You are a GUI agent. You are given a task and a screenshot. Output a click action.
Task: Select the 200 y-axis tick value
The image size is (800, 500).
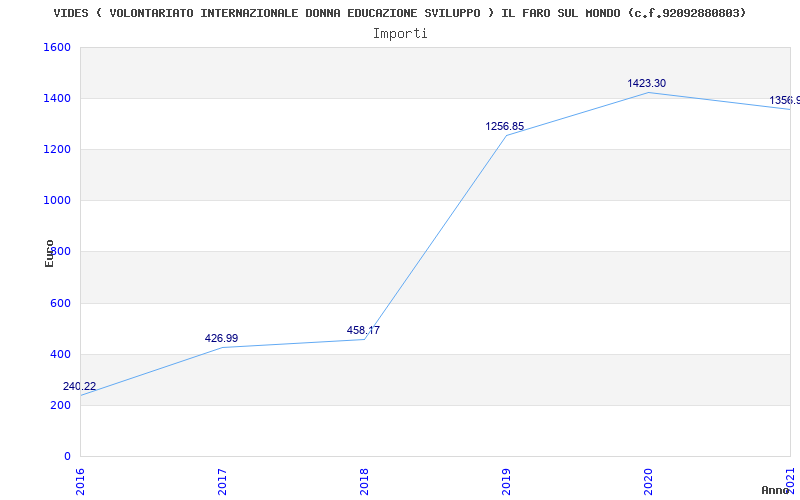click(x=60, y=406)
